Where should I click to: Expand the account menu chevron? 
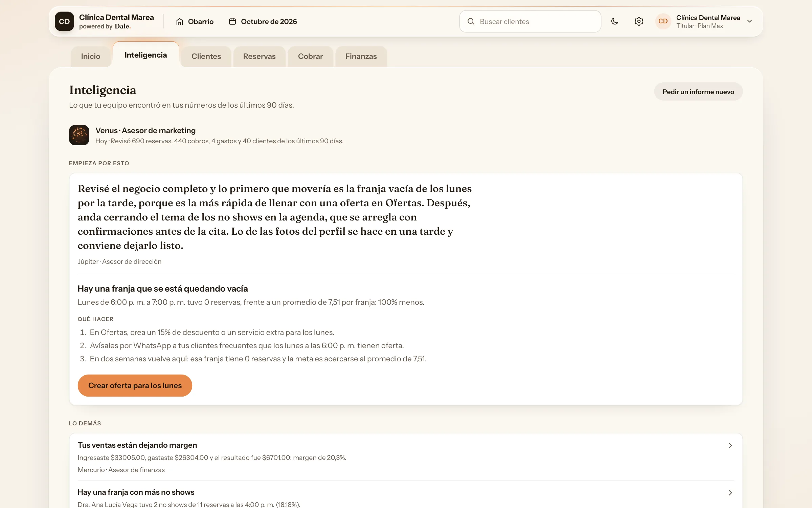[749, 21]
